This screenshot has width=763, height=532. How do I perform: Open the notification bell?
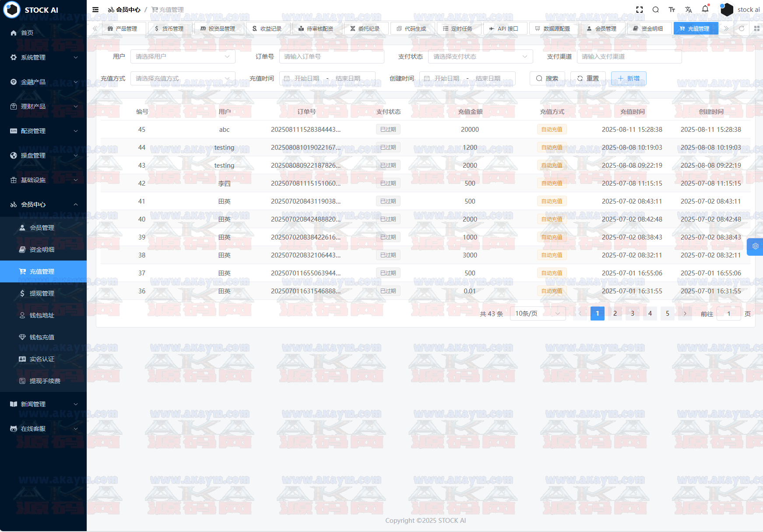coord(705,9)
